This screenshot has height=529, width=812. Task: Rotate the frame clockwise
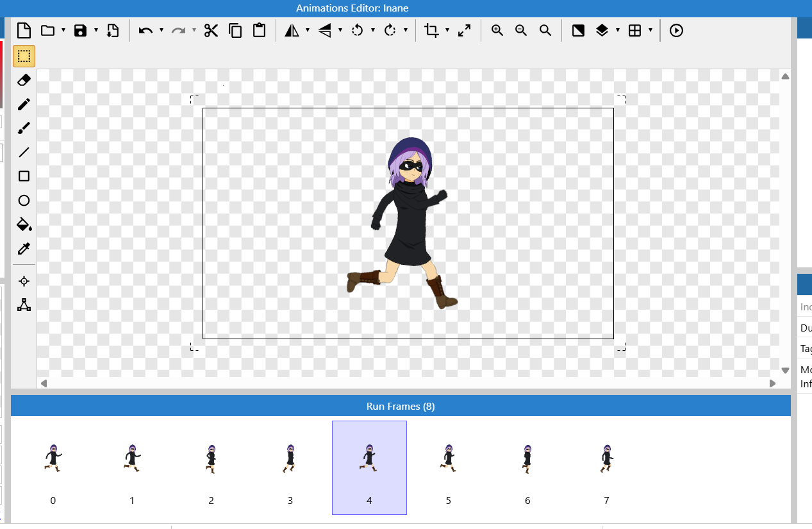tap(390, 30)
